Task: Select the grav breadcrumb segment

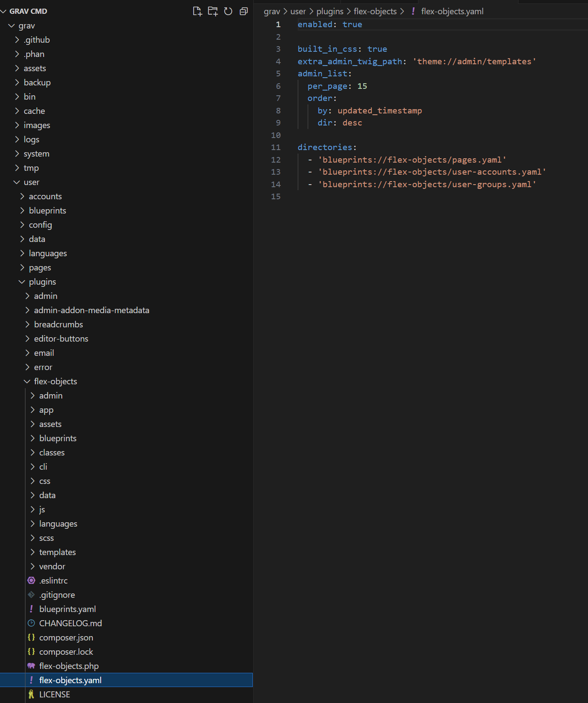Action: coord(272,12)
